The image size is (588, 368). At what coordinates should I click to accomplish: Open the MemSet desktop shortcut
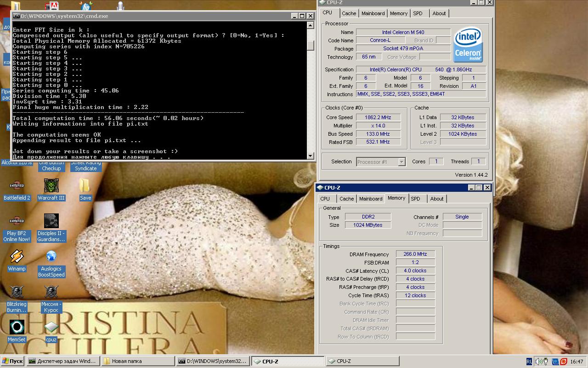(x=17, y=331)
